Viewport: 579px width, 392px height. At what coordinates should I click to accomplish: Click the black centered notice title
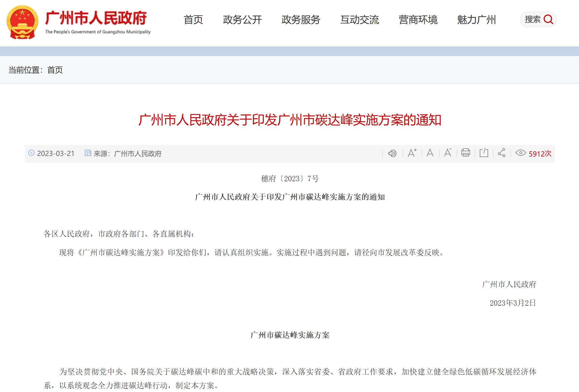[x=290, y=197]
